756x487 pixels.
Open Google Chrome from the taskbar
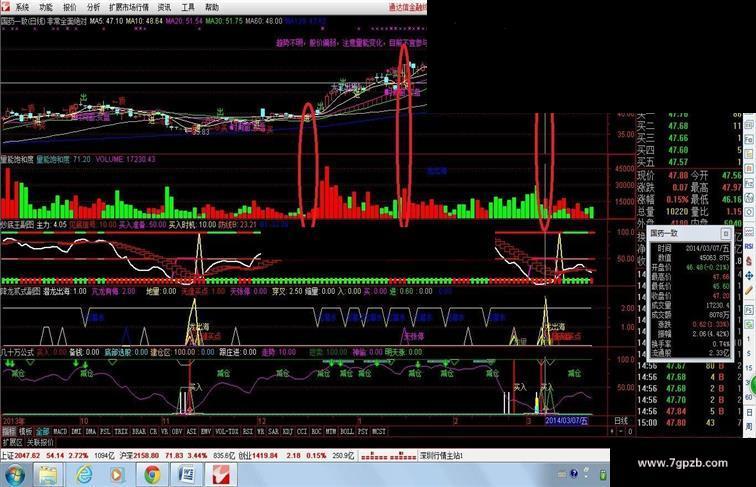pyautogui.click(x=152, y=476)
